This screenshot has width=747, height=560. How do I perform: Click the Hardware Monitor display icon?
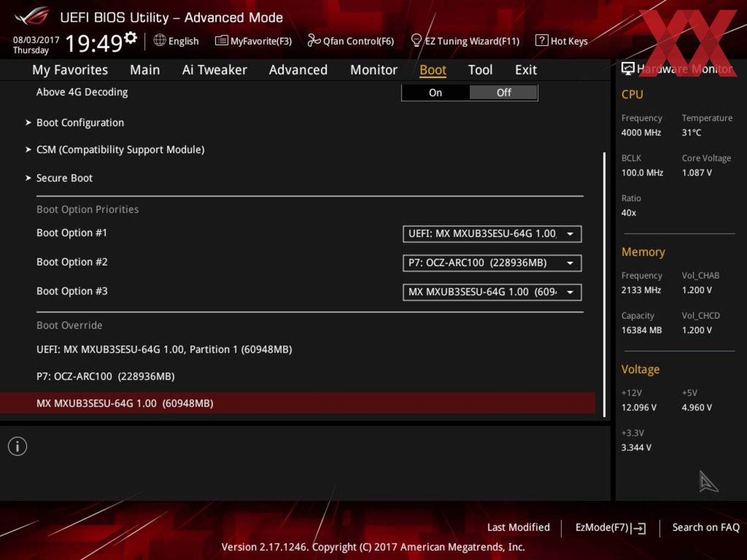(628, 69)
